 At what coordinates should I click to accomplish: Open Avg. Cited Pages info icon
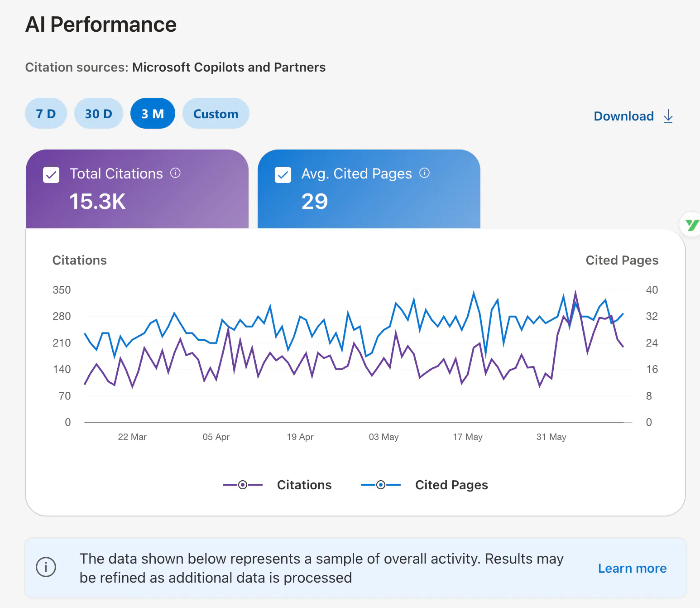pos(424,173)
